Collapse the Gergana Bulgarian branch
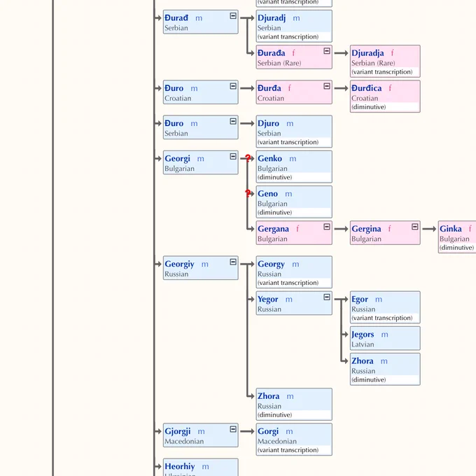 327,227
